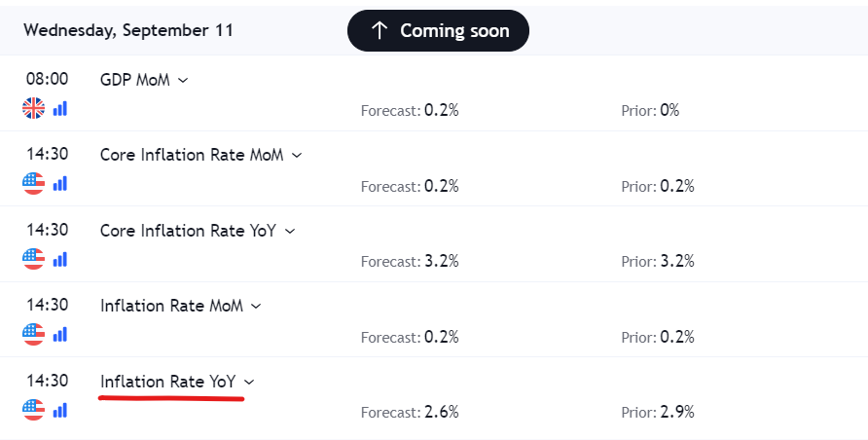Click the UK flag icon for GDP MoM
The height and width of the screenshot is (440, 868).
point(33,108)
